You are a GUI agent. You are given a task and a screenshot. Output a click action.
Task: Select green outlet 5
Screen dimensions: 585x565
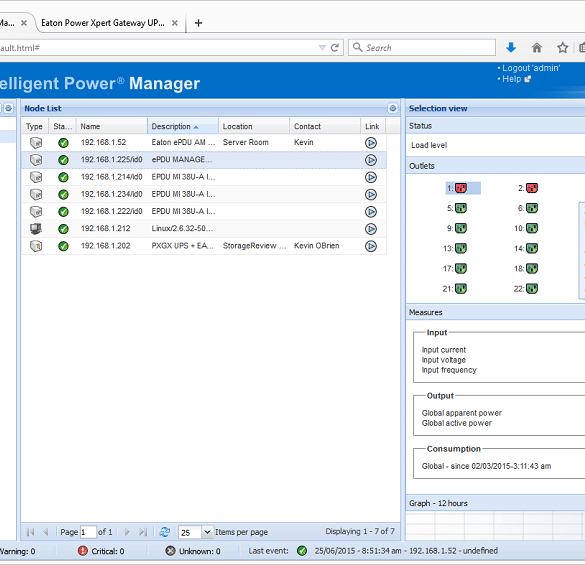(x=461, y=208)
